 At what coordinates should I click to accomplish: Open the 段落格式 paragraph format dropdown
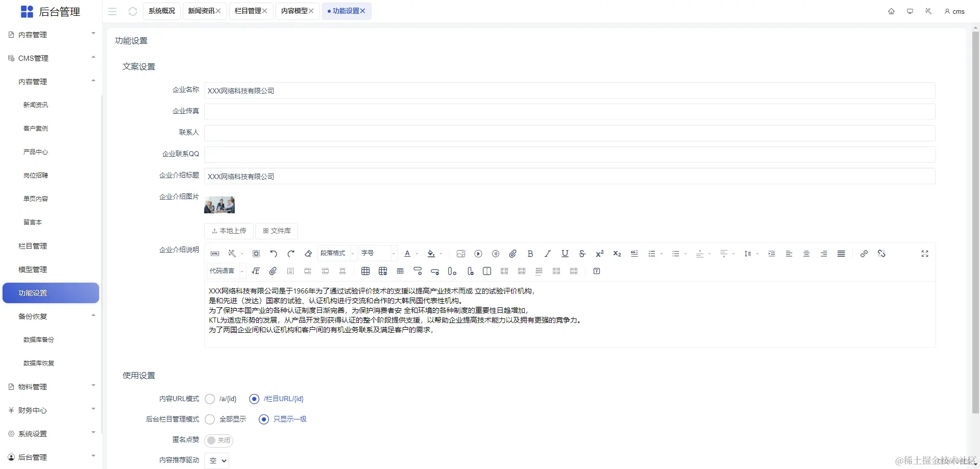(336, 254)
